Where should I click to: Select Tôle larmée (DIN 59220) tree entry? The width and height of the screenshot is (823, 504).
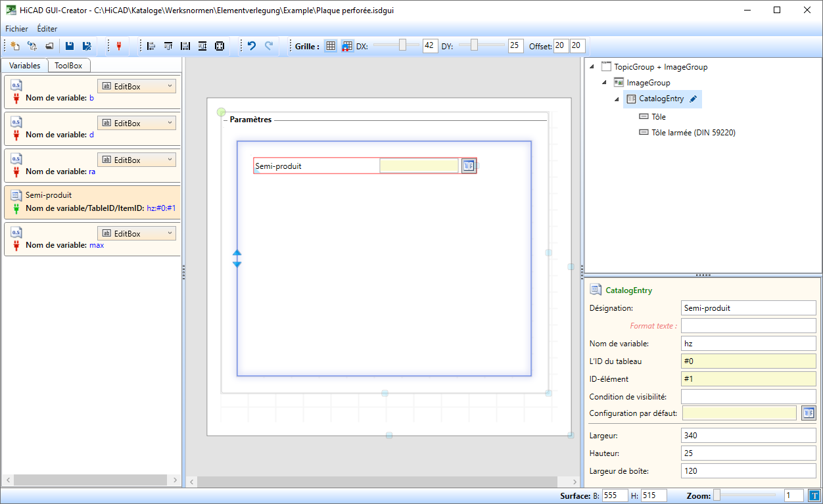[x=693, y=133]
